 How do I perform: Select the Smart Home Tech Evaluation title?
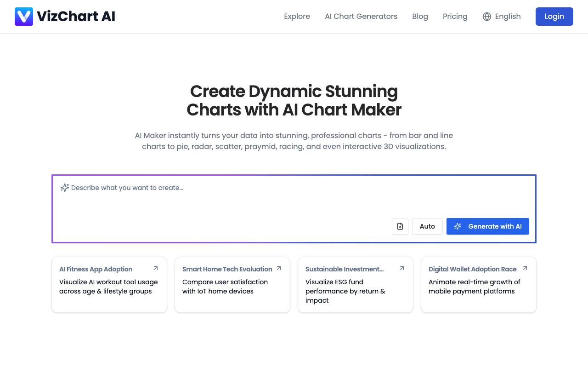[x=227, y=269]
